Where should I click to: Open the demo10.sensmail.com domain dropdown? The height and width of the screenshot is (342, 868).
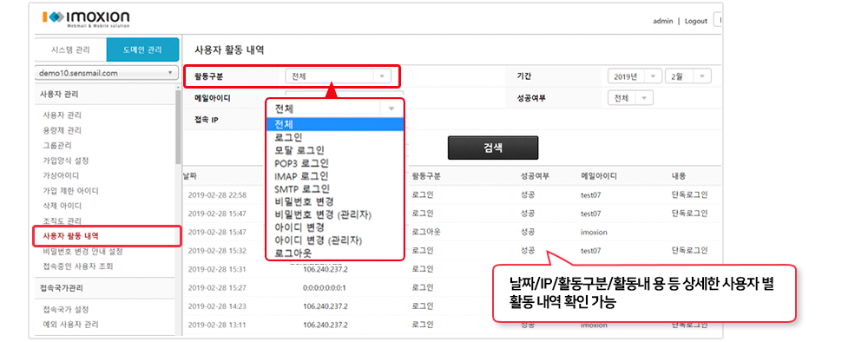[x=106, y=73]
